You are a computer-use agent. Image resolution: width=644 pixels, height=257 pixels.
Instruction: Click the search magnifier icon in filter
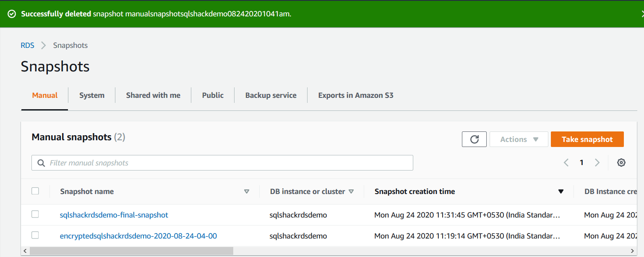[x=41, y=163]
